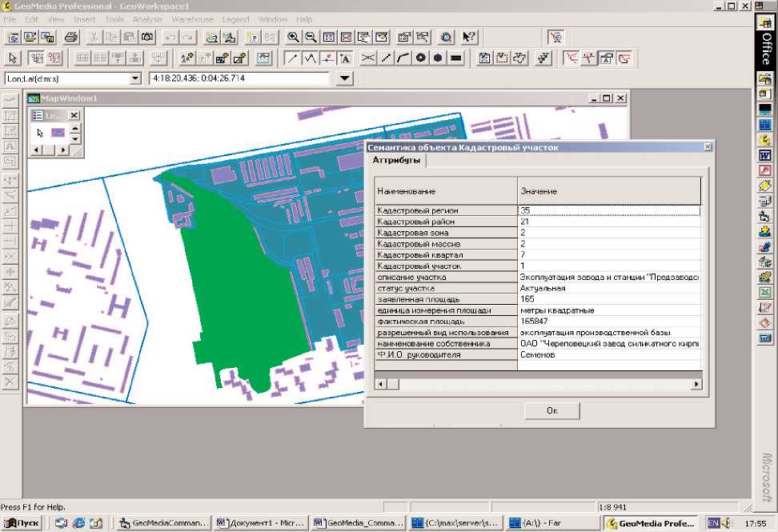Click the purple legend entry swatch
The height and width of the screenshot is (532, 778).
[x=58, y=133]
